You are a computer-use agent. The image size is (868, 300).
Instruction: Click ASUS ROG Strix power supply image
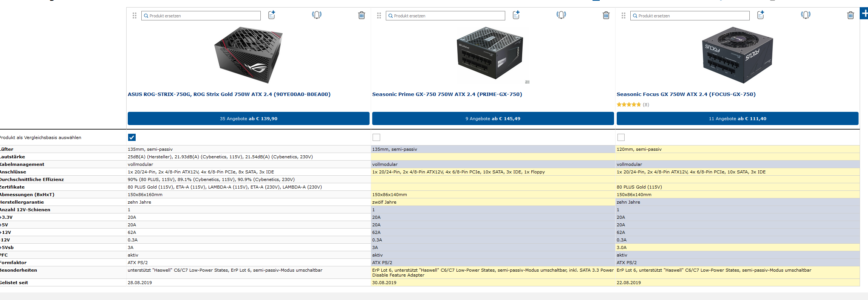pyautogui.click(x=249, y=55)
